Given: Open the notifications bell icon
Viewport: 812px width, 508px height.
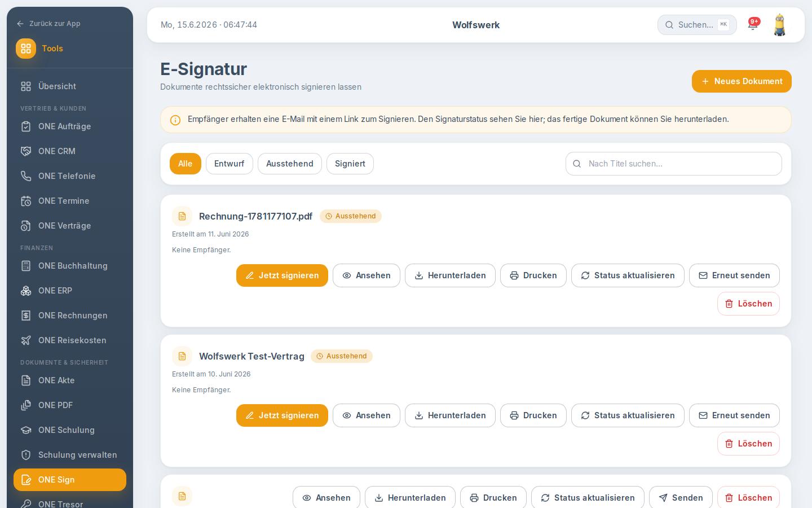Looking at the screenshot, I should (x=753, y=24).
